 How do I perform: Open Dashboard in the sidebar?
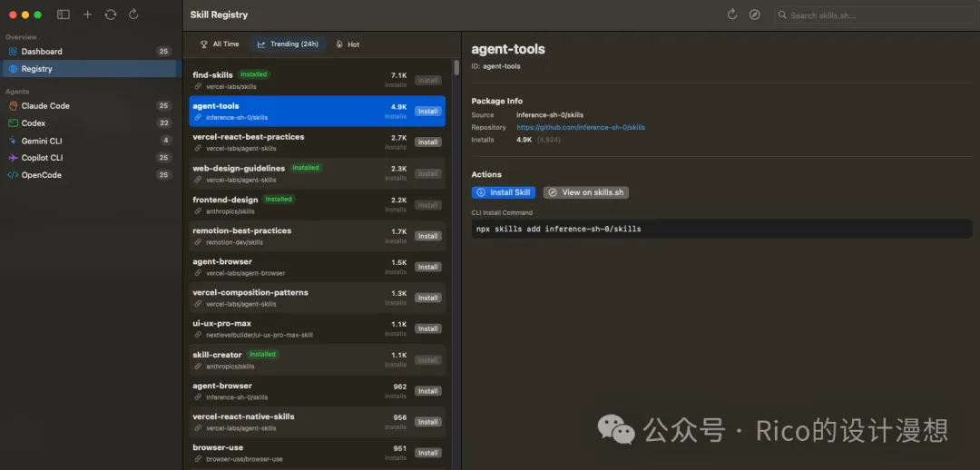pos(42,52)
